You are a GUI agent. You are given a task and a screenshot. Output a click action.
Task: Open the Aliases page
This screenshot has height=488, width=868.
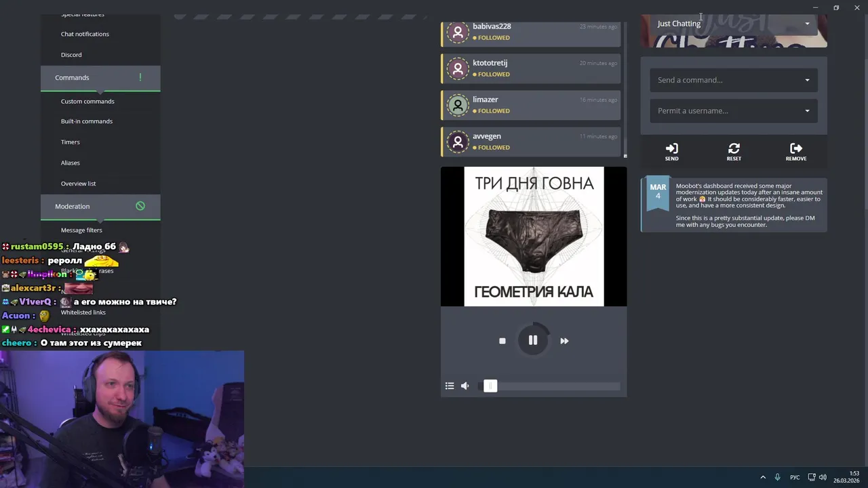pyautogui.click(x=71, y=163)
